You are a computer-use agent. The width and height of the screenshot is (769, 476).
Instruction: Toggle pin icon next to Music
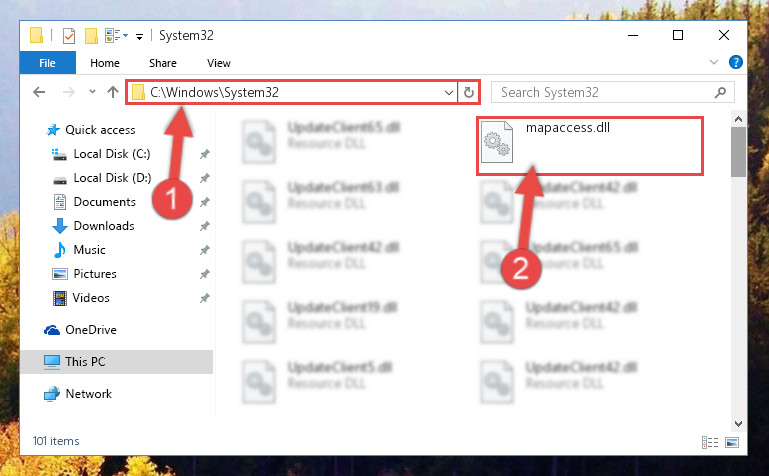[x=205, y=250]
